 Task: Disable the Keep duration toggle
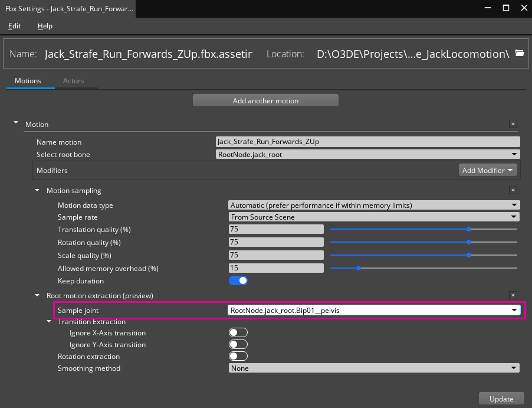click(238, 280)
